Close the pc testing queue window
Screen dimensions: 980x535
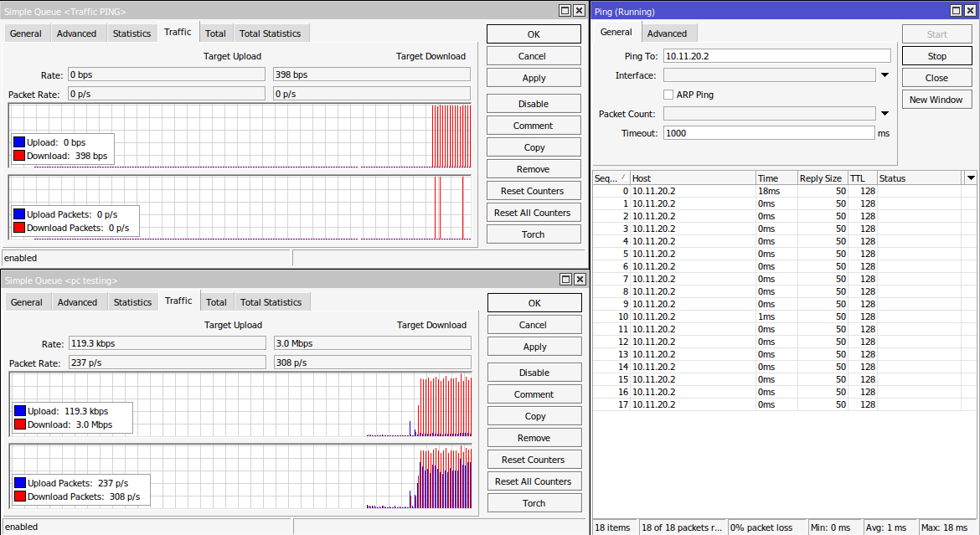pyautogui.click(x=580, y=280)
